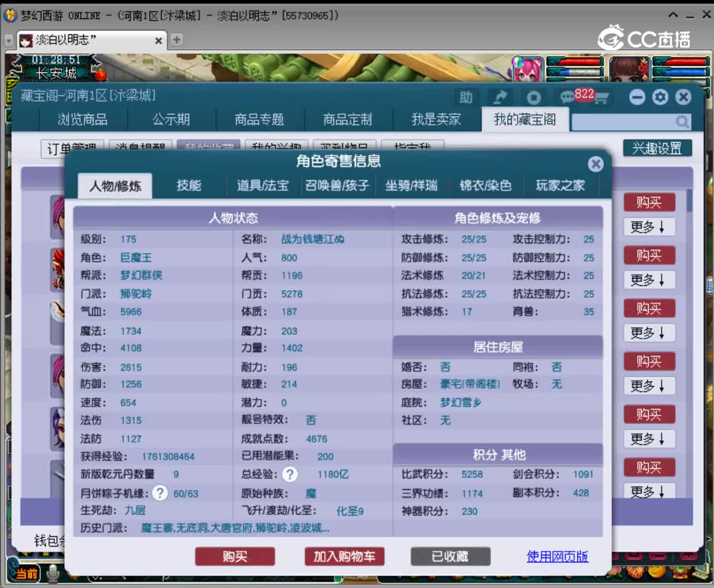This screenshot has height=588, width=714.
Task: Click 梦幻雪乡 courtyard value
Action: pos(460,402)
